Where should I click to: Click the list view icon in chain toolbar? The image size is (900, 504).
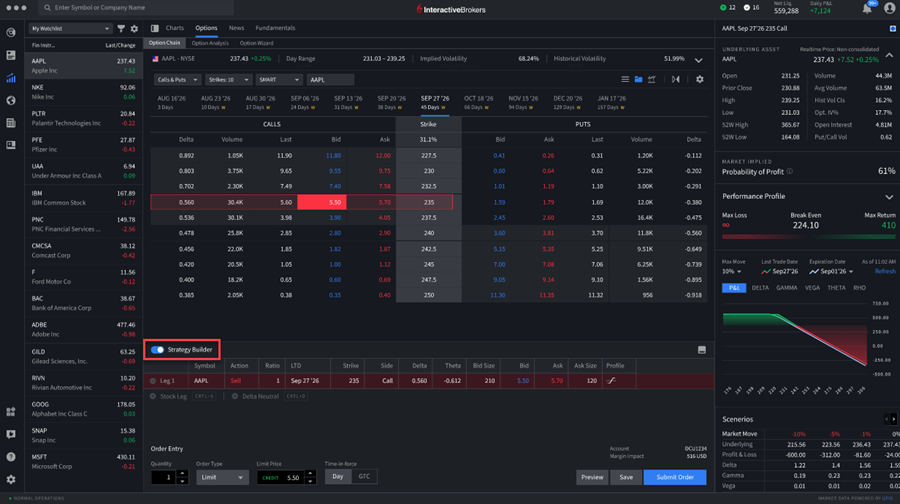point(625,79)
